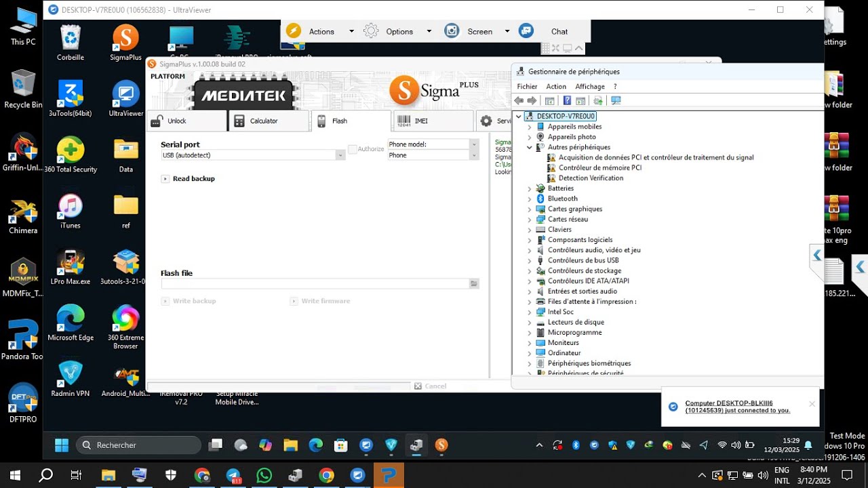Switch to the IMEI tab in SigmaPlus
The height and width of the screenshot is (488, 868).
click(433, 121)
